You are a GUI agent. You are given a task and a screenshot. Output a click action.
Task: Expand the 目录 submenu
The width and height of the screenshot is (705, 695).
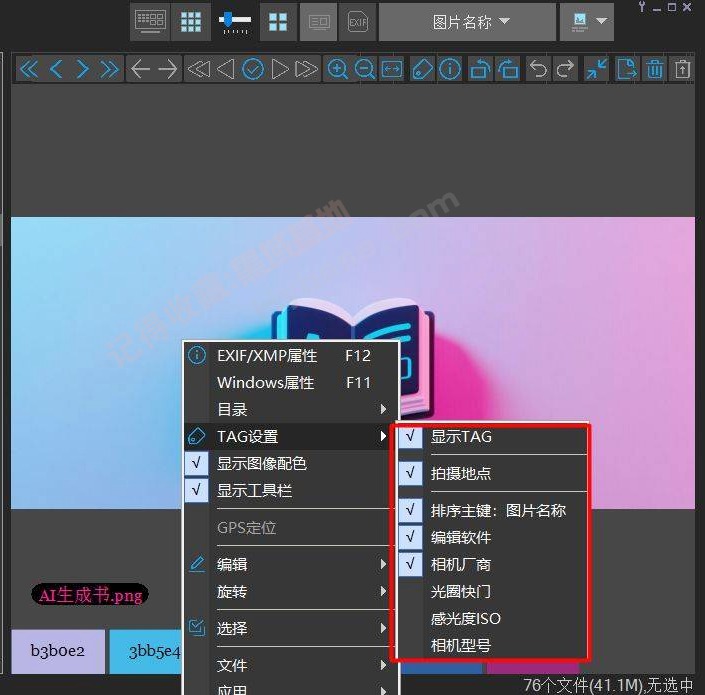tap(290, 410)
